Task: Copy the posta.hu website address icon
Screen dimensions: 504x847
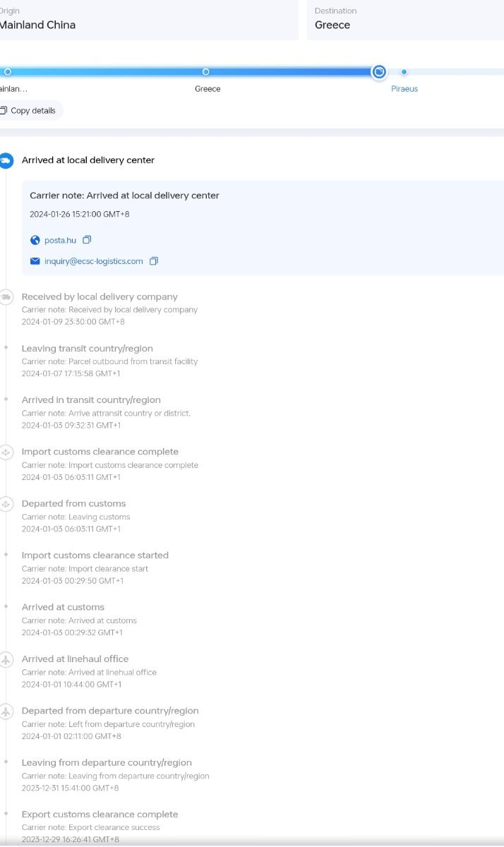Action: [88, 240]
